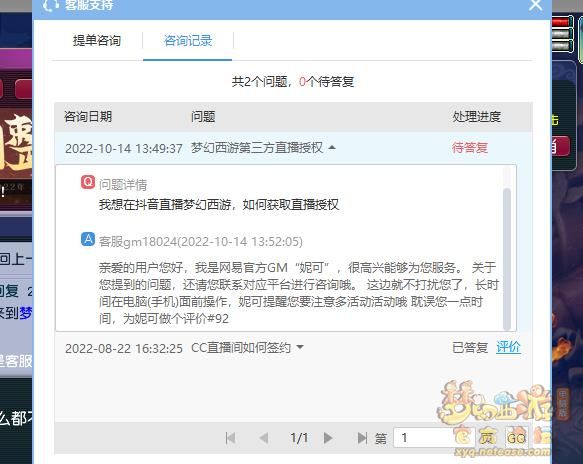583x464 pixels.
Task: Expand the CC直播间如何签约 question
Action: 300,347
